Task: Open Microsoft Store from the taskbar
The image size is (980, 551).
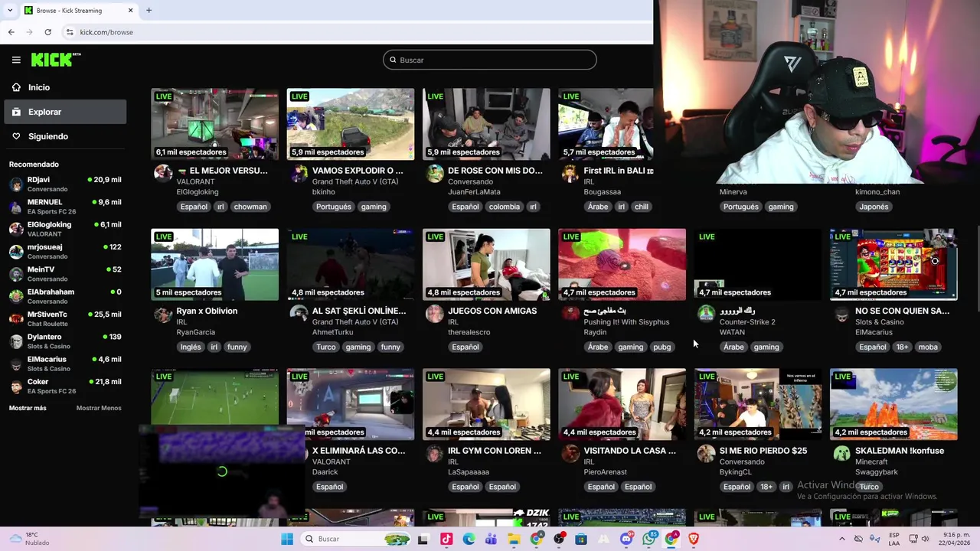Action: click(x=581, y=539)
